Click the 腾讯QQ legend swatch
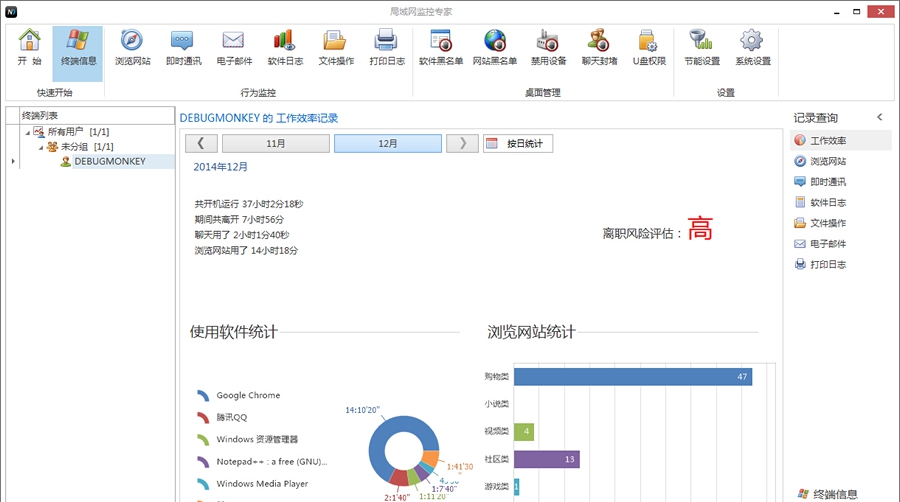The image size is (900, 502). [203, 417]
